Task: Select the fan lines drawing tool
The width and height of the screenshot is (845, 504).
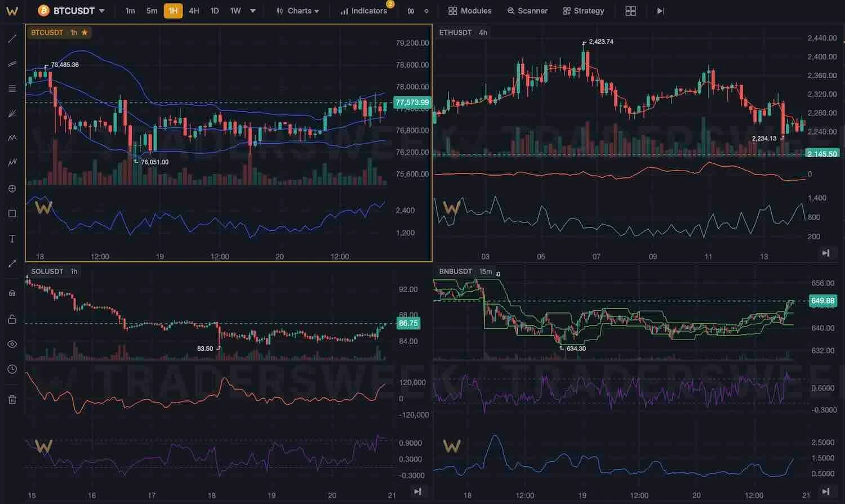Action: [x=12, y=114]
